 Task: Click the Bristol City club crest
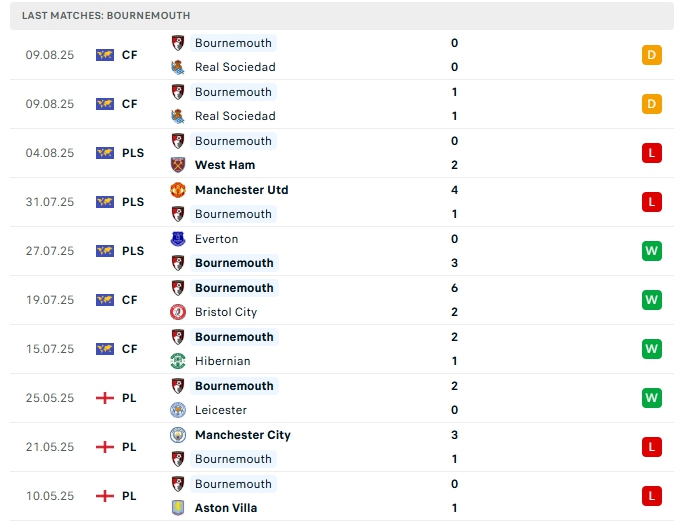click(178, 312)
